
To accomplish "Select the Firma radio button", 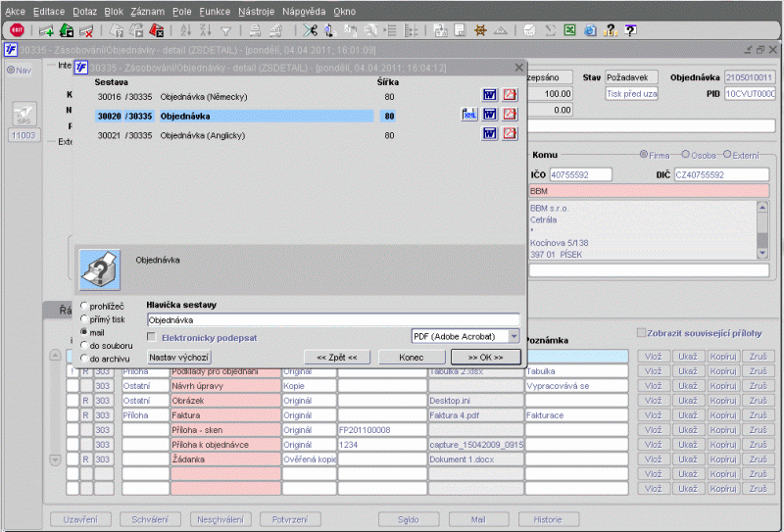I will click(x=644, y=155).
